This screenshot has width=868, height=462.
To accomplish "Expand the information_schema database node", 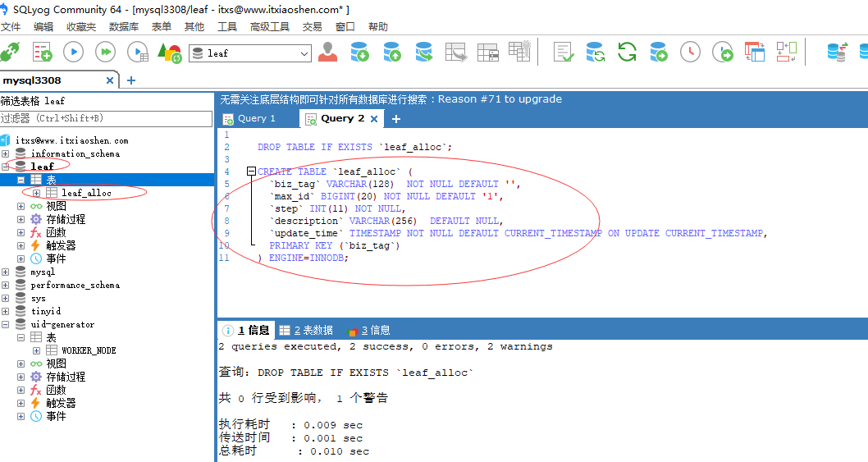I will point(5,153).
